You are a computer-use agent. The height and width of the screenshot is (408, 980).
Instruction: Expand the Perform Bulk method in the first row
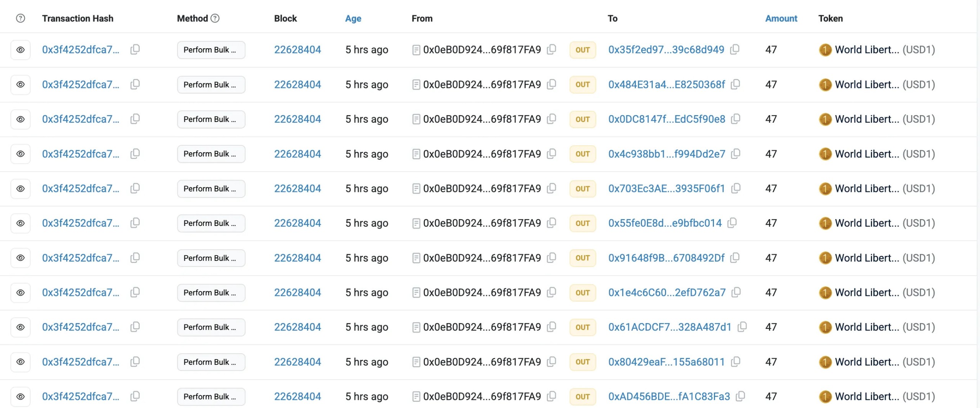(x=211, y=49)
